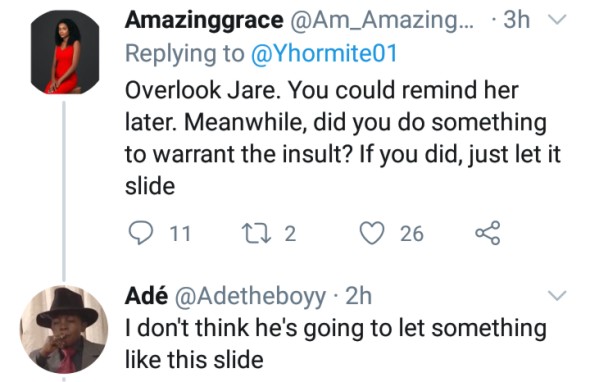Open the @Am_Amazing... handle
590x382 pixels.
pyautogui.click(x=382, y=20)
